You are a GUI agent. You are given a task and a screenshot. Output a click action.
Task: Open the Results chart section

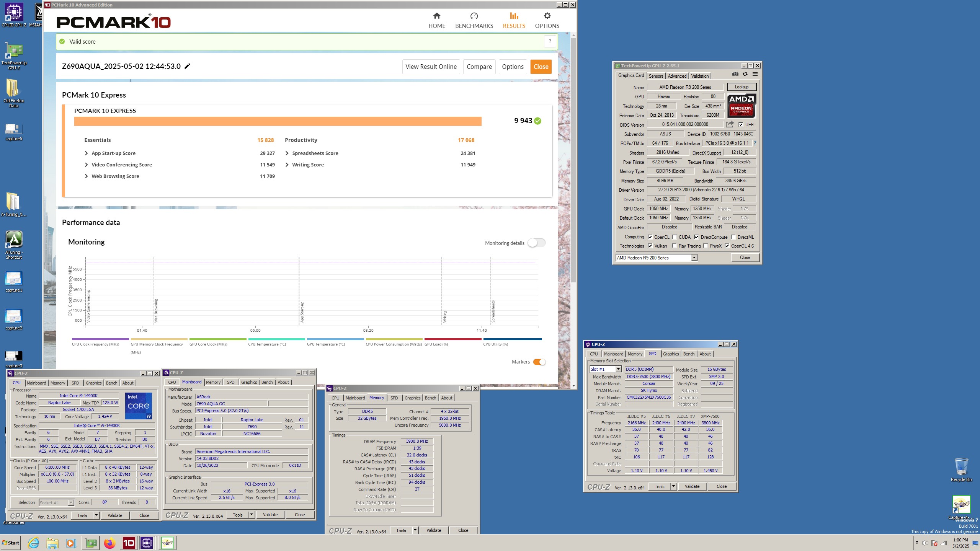[x=514, y=20]
